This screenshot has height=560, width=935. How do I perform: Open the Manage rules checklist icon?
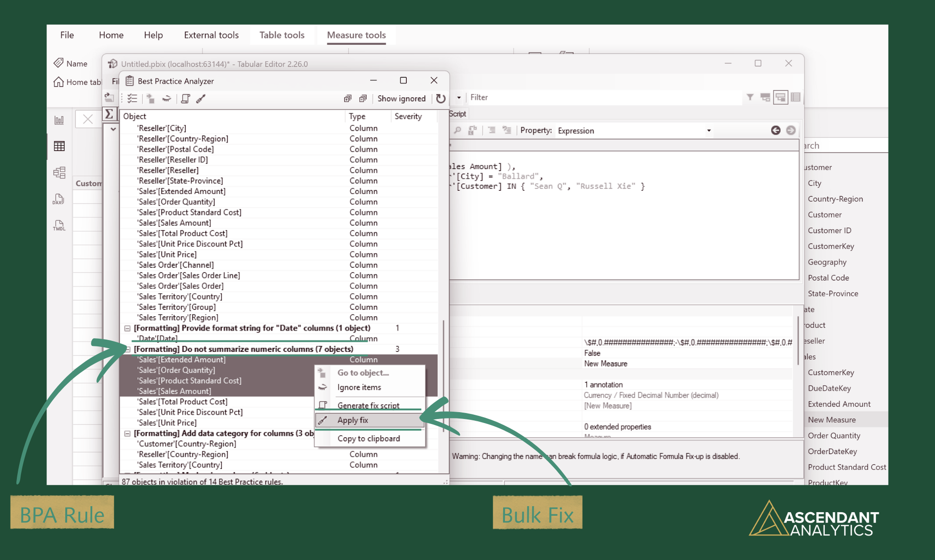[132, 98]
